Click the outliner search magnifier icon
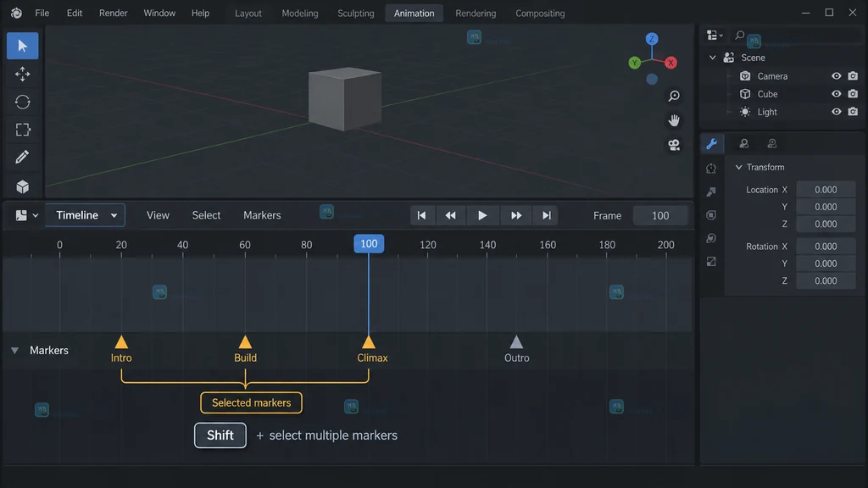The image size is (868, 488). click(739, 36)
